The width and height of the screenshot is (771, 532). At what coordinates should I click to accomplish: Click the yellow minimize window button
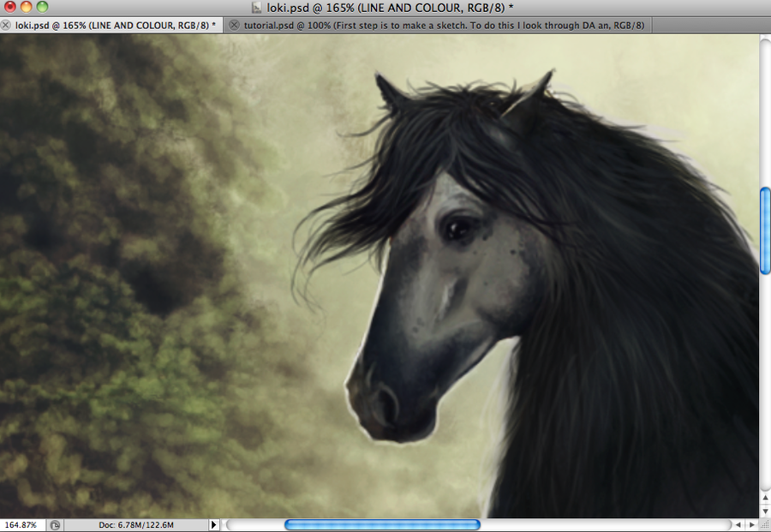click(x=26, y=7)
